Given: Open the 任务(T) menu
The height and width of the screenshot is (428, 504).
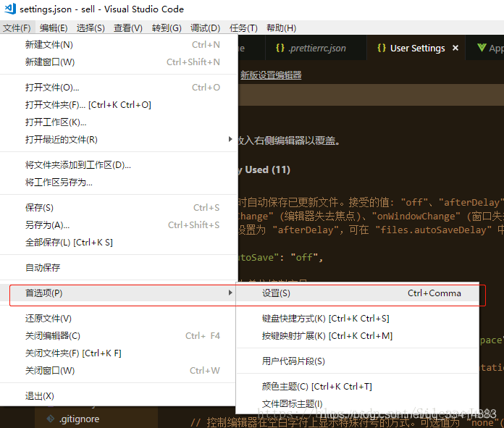Looking at the screenshot, I should point(243,28).
